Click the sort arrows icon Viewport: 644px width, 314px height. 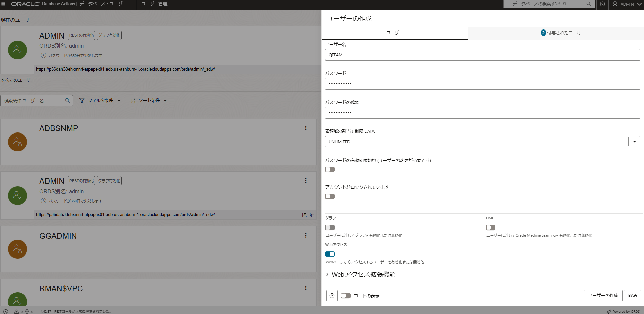point(133,101)
